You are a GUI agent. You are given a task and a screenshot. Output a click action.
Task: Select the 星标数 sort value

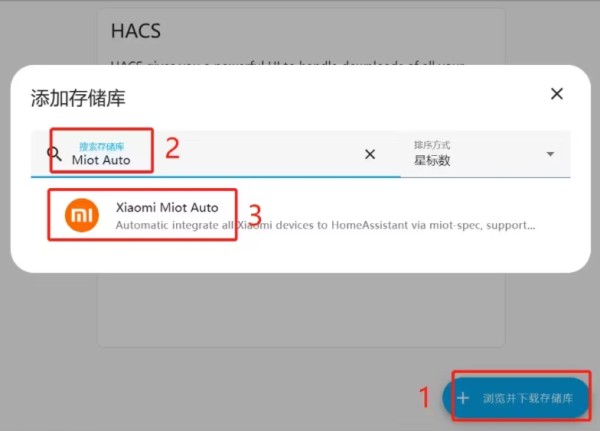click(x=432, y=160)
